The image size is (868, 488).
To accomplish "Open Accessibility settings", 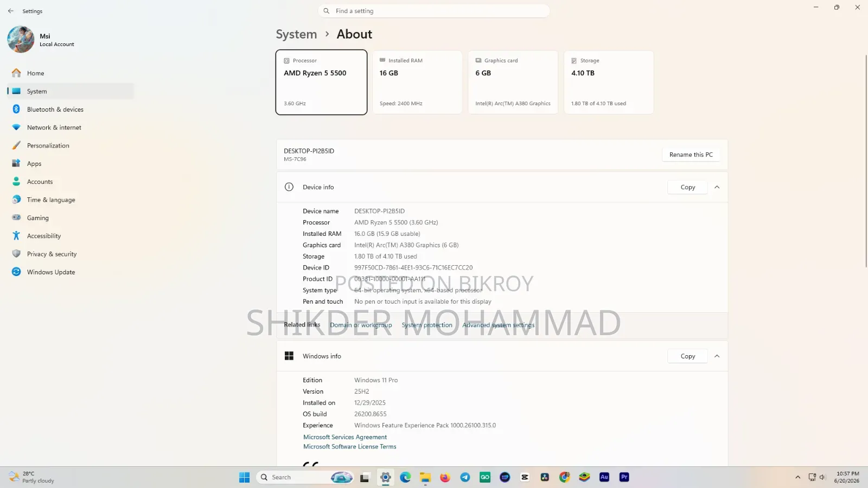I will click(x=71, y=236).
